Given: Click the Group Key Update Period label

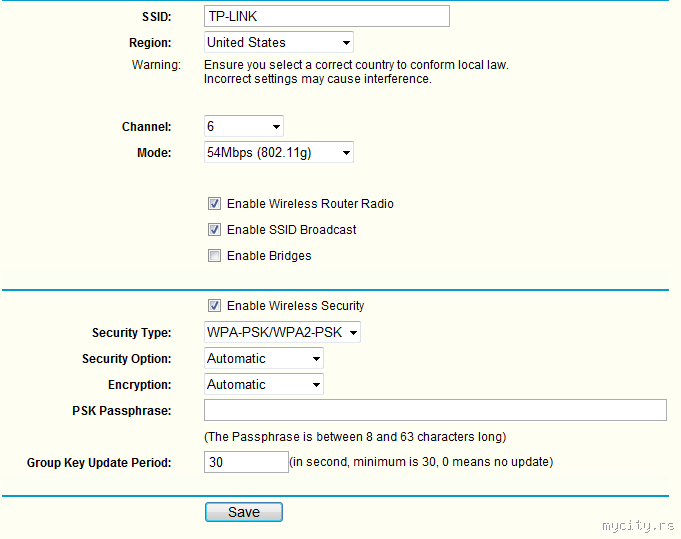Looking at the screenshot, I should pos(99,463).
